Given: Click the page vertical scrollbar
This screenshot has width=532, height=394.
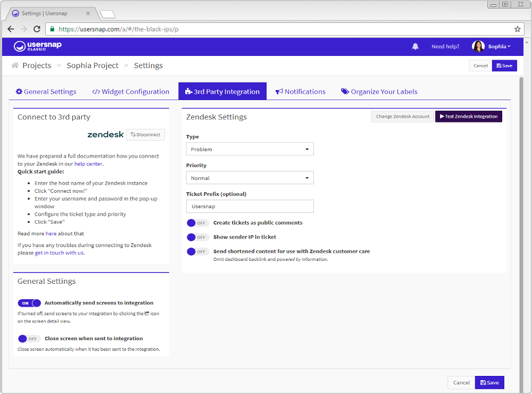Looking at the screenshot, I should (x=521, y=234).
